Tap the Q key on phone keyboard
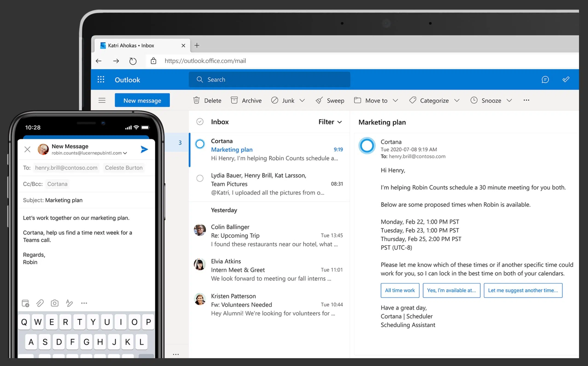The image size is (588, 366). (x=24, y=322)
